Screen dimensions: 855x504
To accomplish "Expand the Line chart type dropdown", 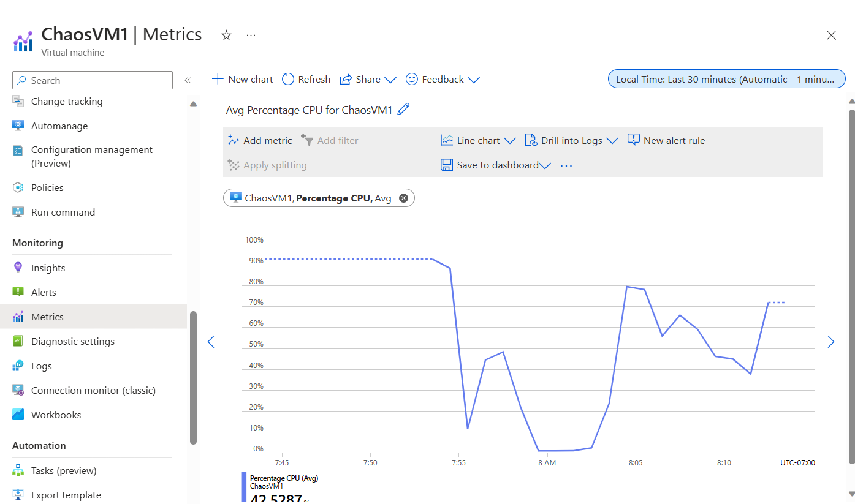I will click(509, 141).
